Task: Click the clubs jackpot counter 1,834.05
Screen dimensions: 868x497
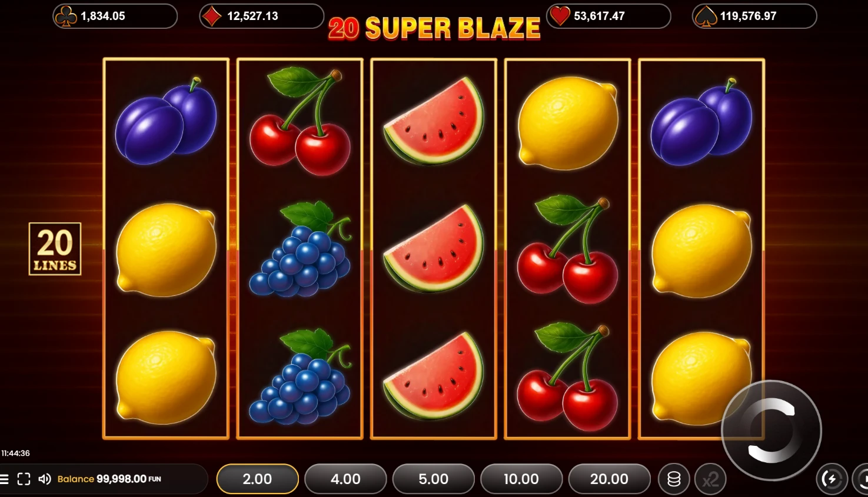Action: point(115,16)
